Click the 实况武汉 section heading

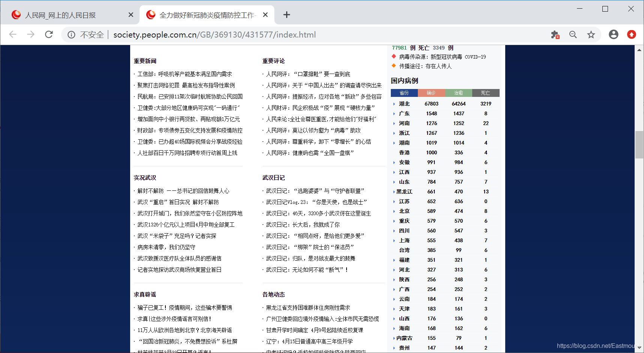coord(145,178)
